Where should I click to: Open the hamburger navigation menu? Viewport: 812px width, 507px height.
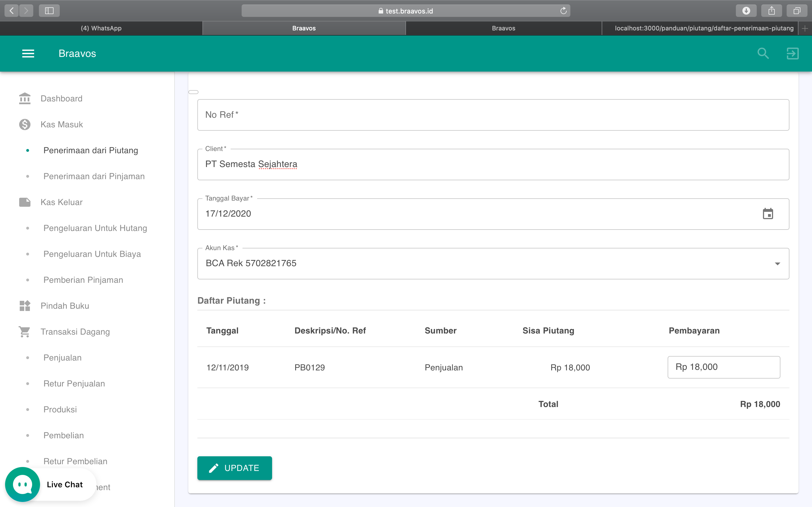(x=28, y=53)
